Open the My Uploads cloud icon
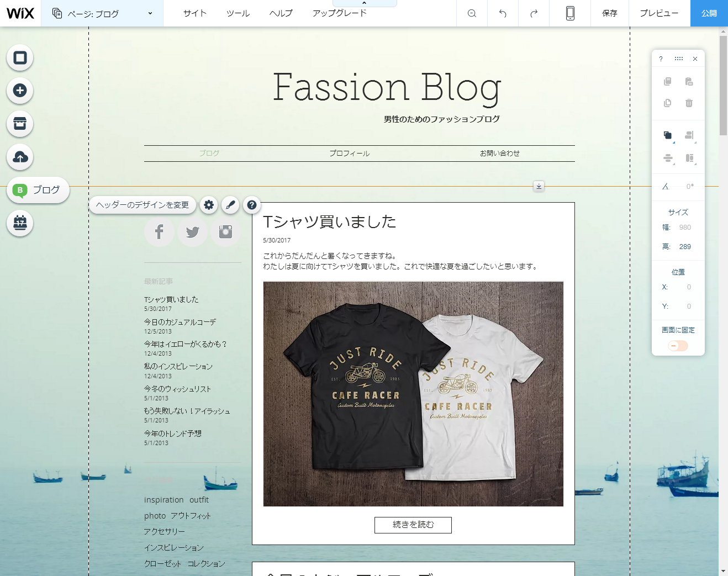This screenshot has width=728, height=576. tap(20, 157)
